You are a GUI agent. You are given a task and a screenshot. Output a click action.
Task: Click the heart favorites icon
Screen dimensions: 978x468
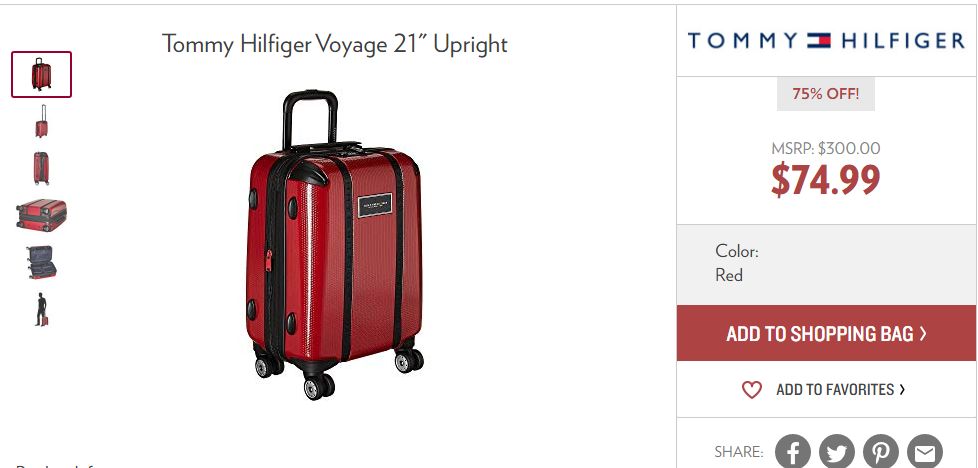[x=752, y=390]
